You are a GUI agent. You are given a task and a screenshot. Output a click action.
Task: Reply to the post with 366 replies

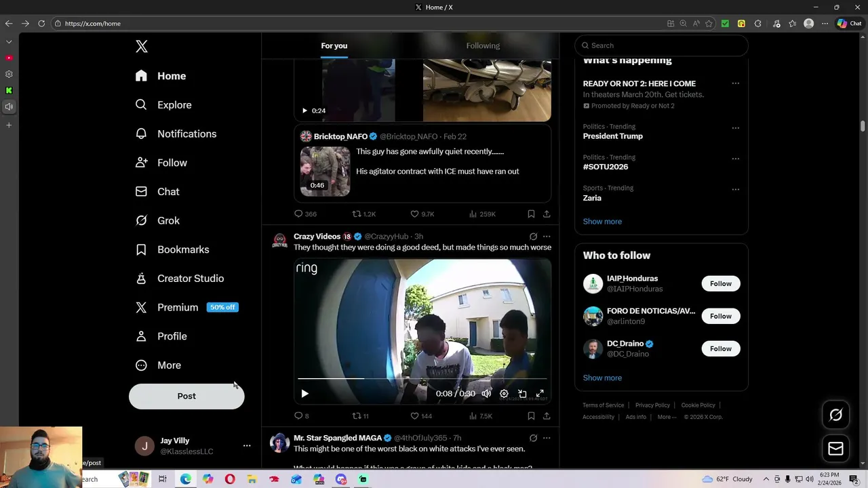[305, 214]
